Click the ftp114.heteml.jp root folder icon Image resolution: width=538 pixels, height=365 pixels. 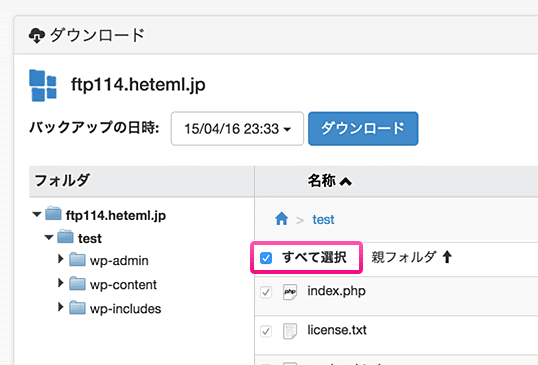tap(53, 214)
